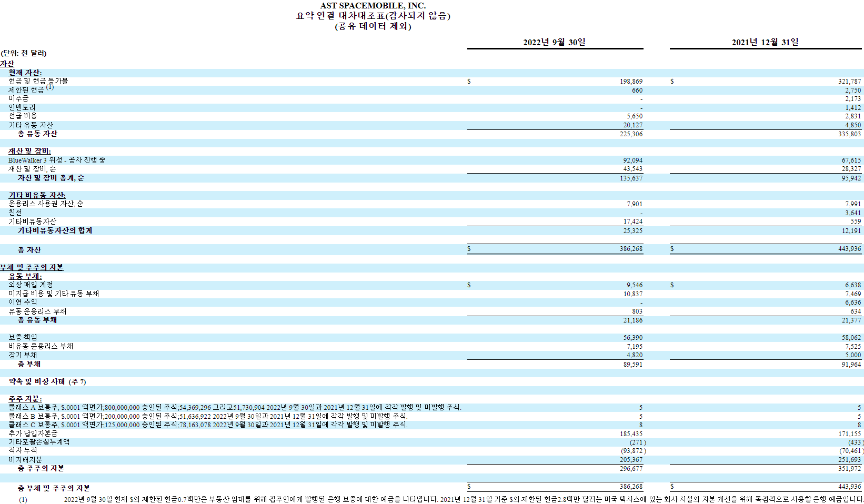
Task: Click the 부채 및 주주의 자본 heading
Action: [x=32, y=267]
